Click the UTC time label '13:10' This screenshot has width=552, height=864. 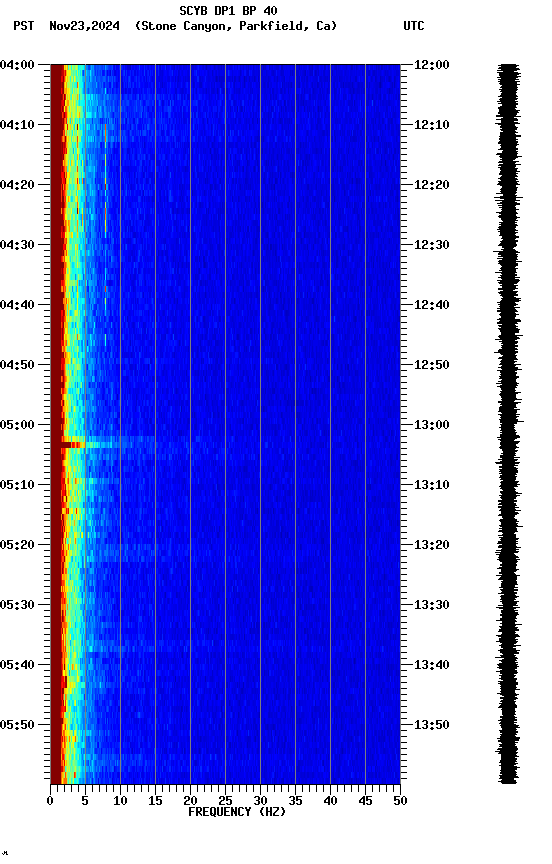coord(432,485)
